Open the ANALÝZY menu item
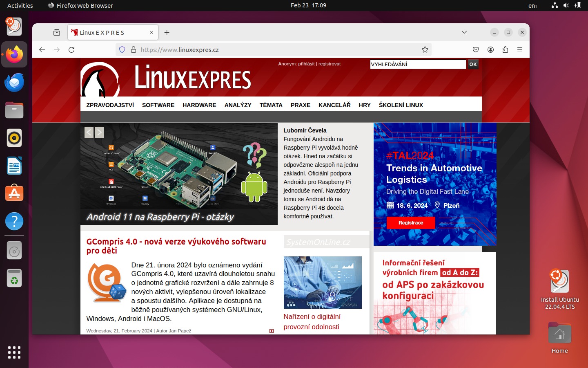The width and height of the screenshot is (588, 368). click(x=238, y=105)
